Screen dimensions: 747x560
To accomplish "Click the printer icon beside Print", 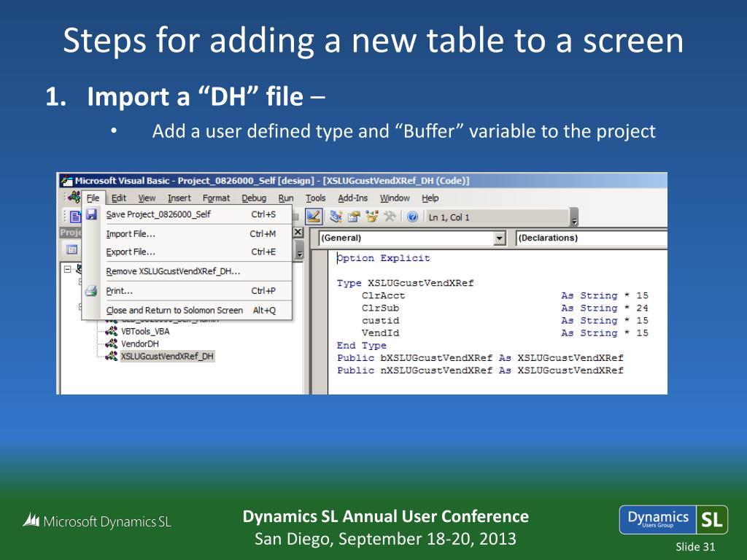I will [x=91, y=290].
